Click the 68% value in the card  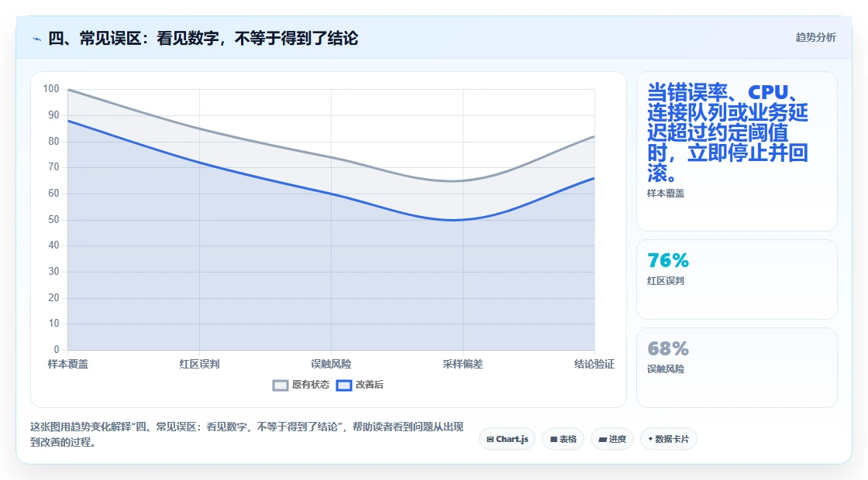[x=668, y=348]
